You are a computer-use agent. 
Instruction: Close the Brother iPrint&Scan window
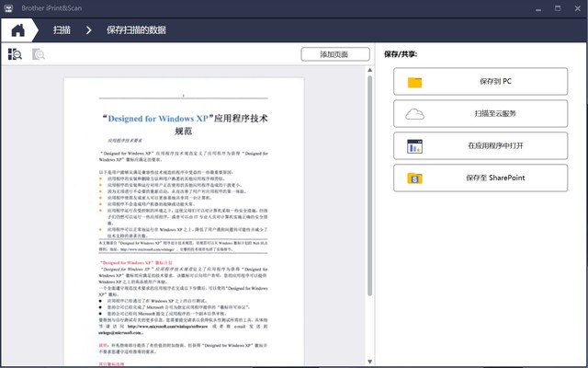tap(578, 8)
